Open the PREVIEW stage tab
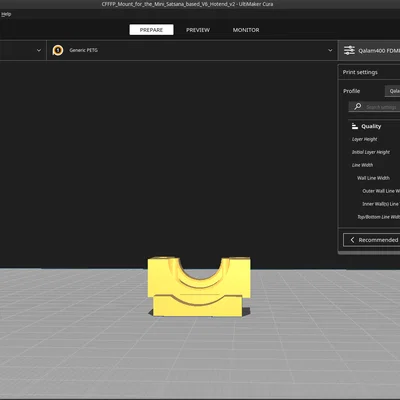This screenshot has width=400, height=400. (x=198, y=30)
